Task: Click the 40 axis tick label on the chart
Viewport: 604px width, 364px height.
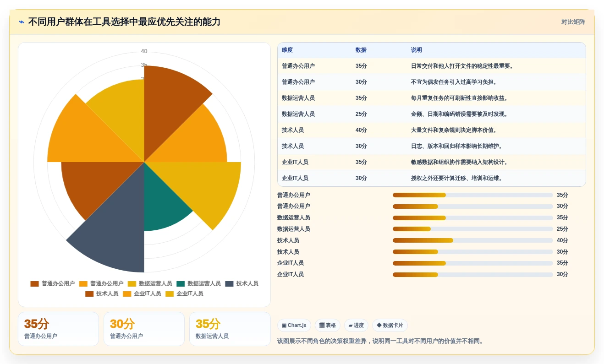Action: click(144, 51)
